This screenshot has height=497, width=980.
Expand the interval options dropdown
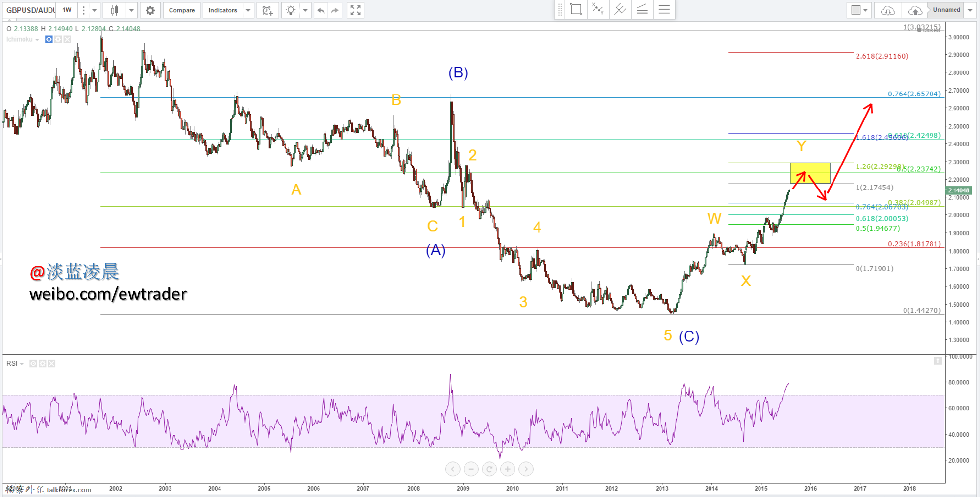coord(94,10)
